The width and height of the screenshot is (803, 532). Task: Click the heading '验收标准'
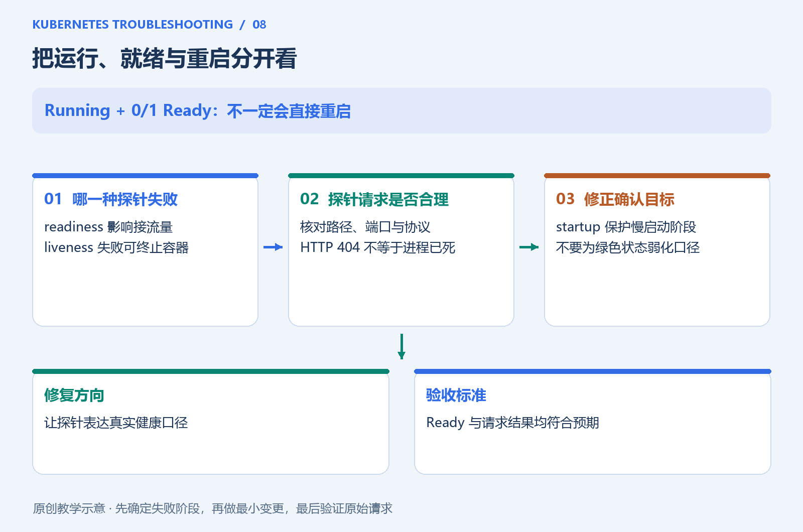456,395
